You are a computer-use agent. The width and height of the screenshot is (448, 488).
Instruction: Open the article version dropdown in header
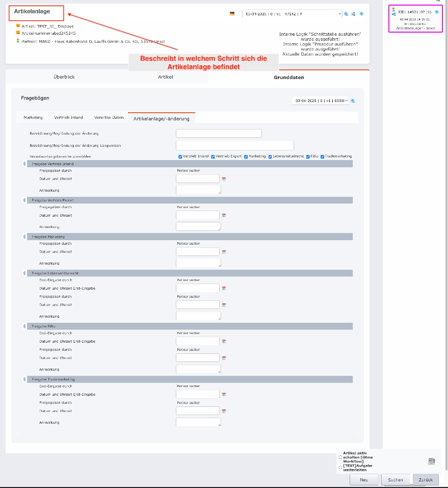click(x=292, y=14)
